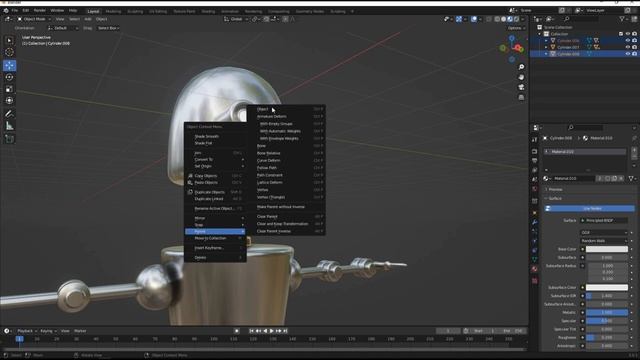The height and width of the screenshot is (360, 640).
Task: Select the Cursor tool in the left toolbar
Action: point(9,52)
